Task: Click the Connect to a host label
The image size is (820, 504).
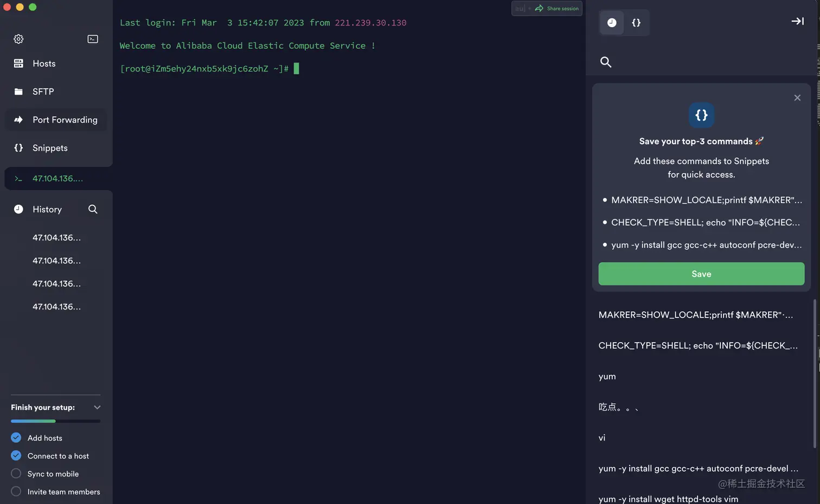Action: pyautogui.click(x=58, y=456)
